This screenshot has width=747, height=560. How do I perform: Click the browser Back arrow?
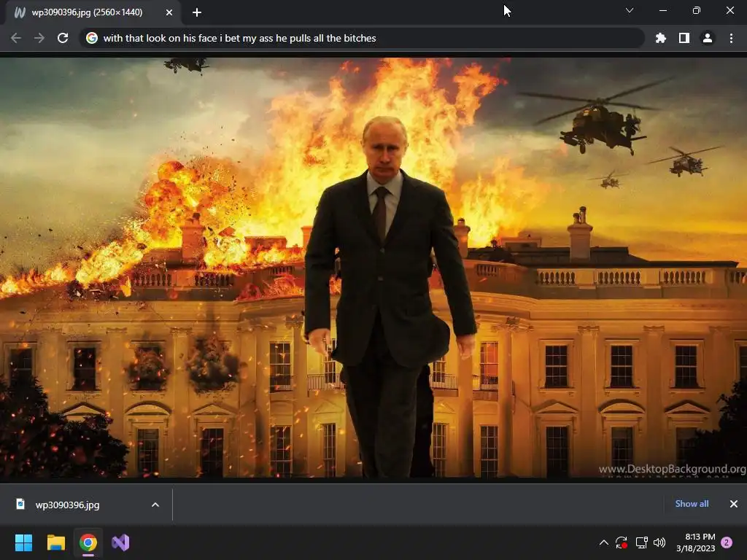pyautogui.click(x=16, y=38)
